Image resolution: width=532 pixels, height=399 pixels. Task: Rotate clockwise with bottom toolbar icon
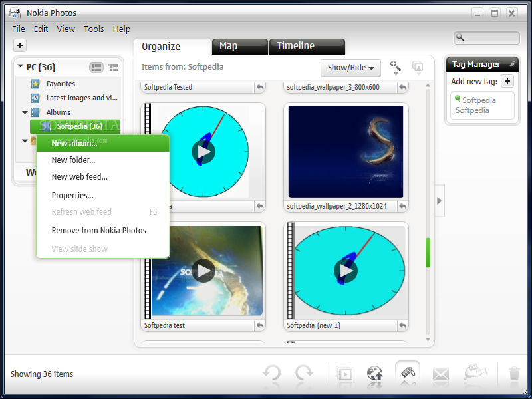[x=304, y=374]
